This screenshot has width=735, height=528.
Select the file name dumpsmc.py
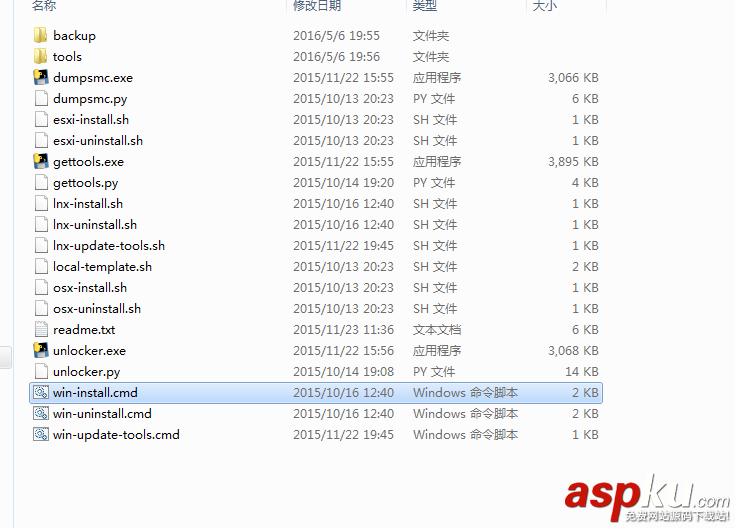pos(90,99)
